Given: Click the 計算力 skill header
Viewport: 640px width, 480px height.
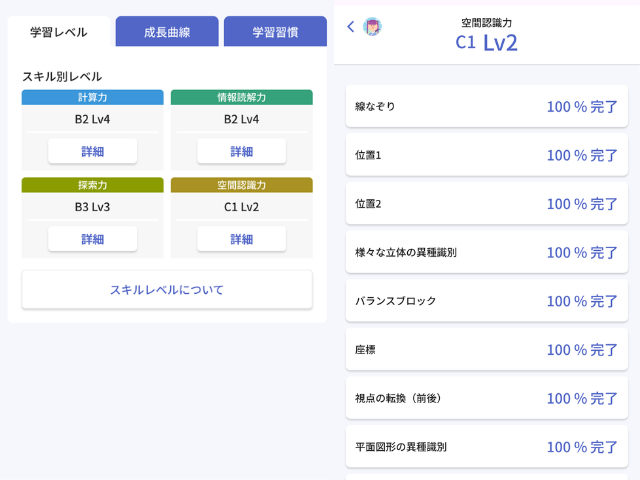Looking at the screenshot, I should pos(92,97).
